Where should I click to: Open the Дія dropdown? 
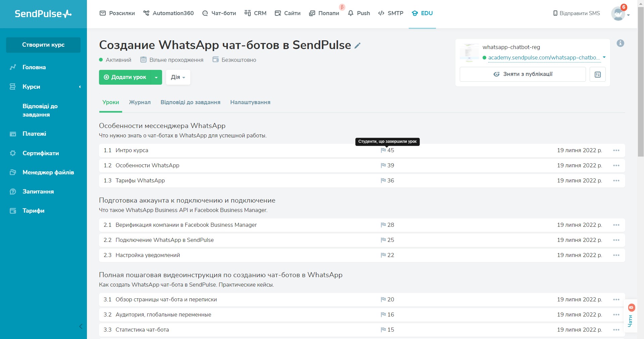pos(178,77)
